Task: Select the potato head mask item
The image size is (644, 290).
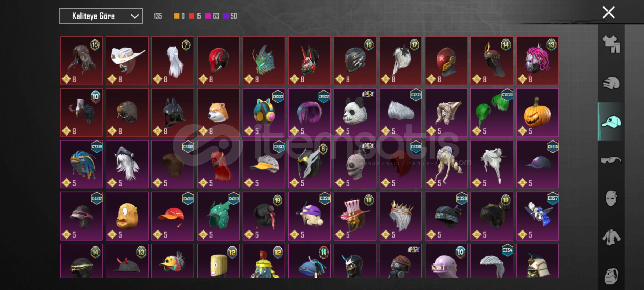Action: [x=127, y=216]
